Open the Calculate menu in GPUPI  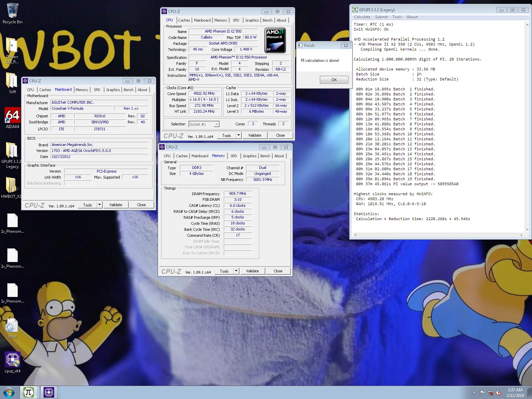tap(362, 17)
